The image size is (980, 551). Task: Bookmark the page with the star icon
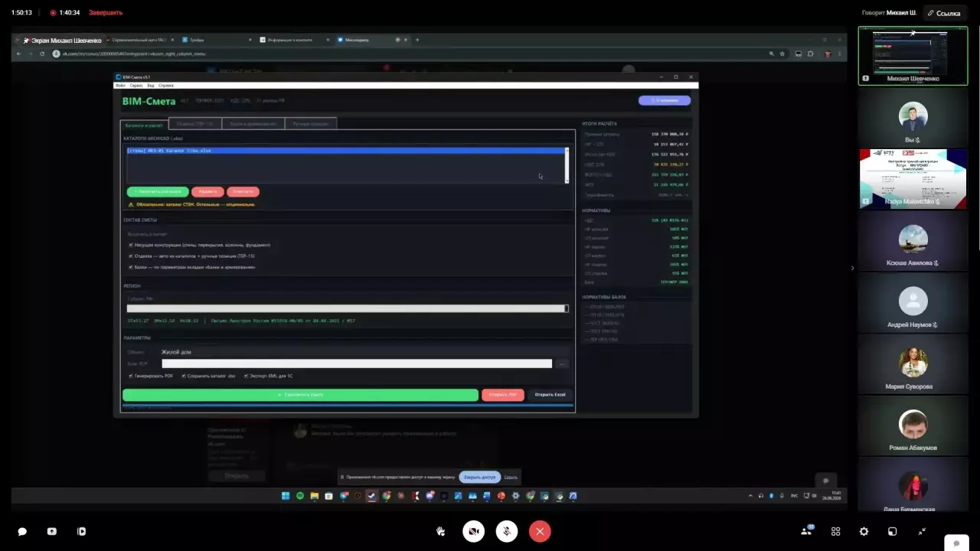[x=782, y=54]
